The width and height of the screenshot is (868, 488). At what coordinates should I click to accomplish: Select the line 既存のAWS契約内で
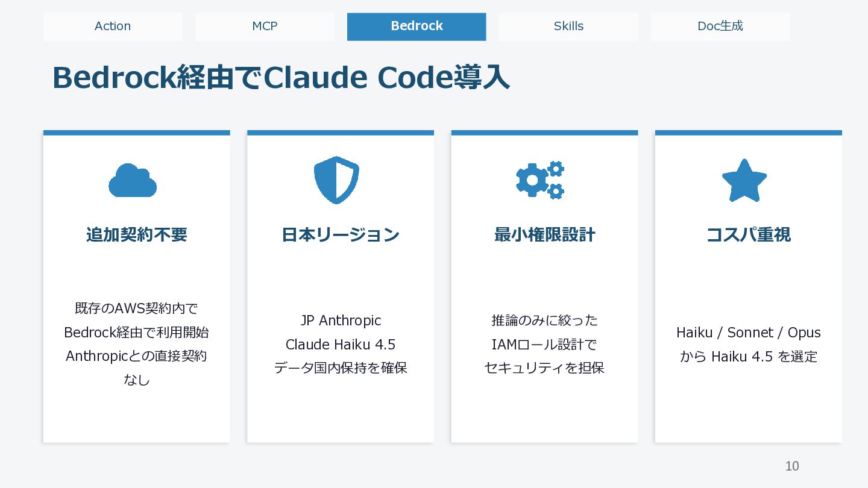pos(136,308)
